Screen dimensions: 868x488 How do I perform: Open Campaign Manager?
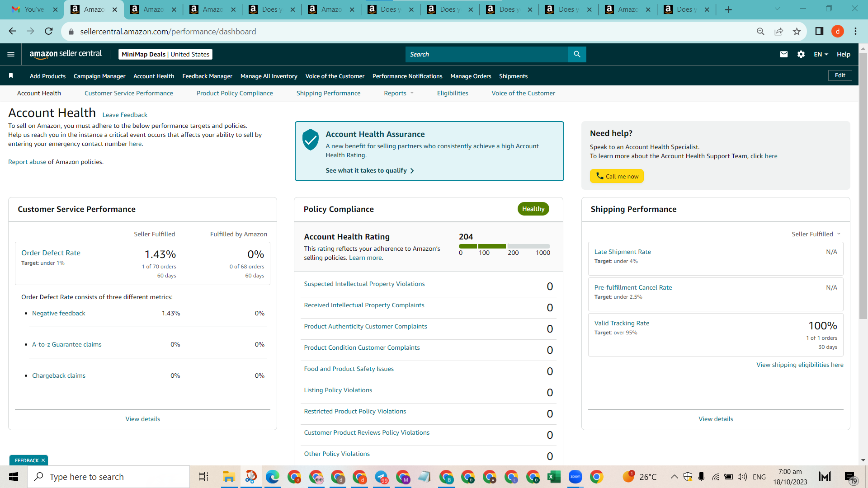pyautogui.click(x=99, y=76)
